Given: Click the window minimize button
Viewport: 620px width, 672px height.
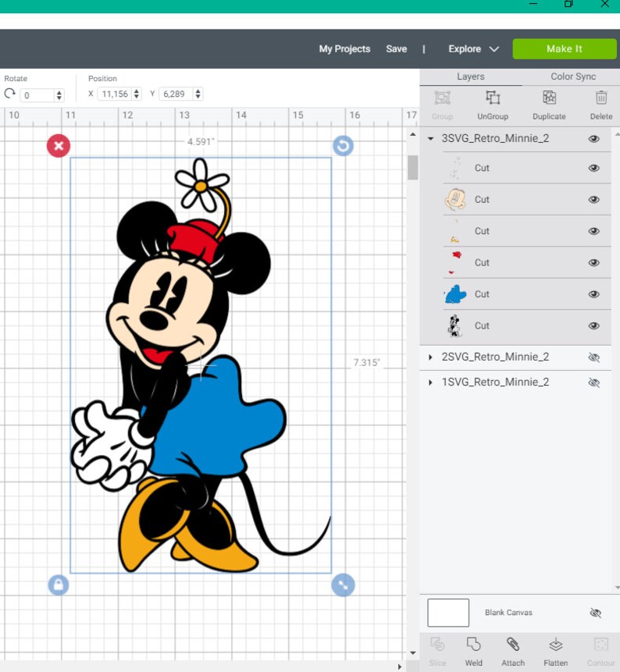Looking at the screenshot, I should pyautogui.click(x=533, y=3).
